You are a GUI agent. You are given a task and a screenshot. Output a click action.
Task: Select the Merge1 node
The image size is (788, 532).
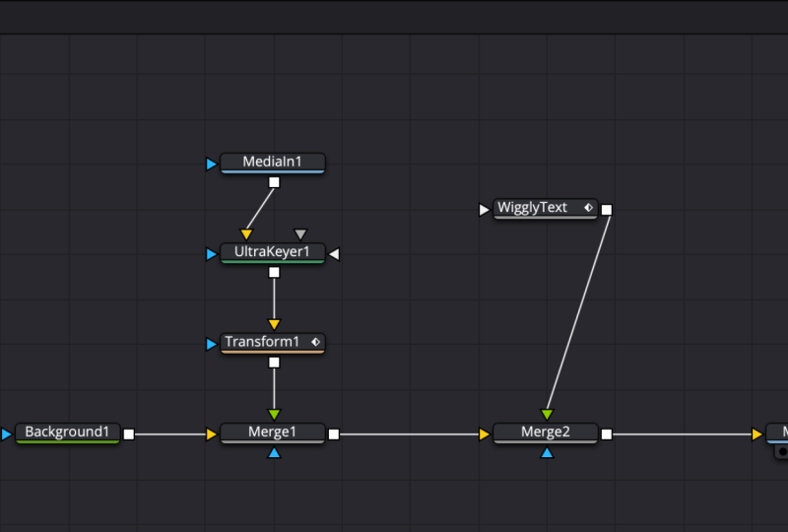coord(273,432)
